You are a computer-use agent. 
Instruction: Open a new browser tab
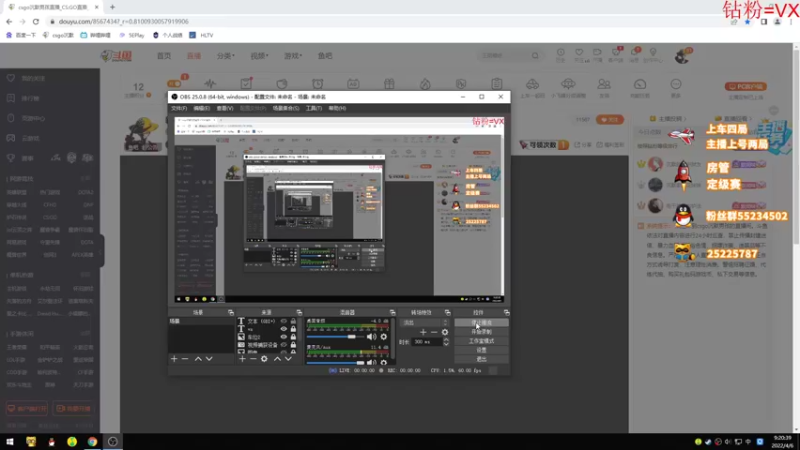[112, 7]
